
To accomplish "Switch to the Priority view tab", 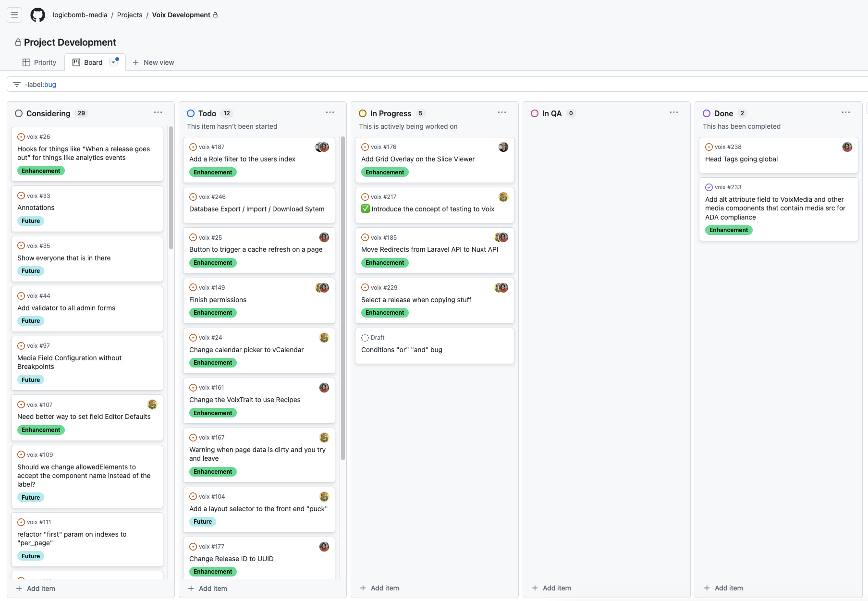I will click(x=39, y=62).
